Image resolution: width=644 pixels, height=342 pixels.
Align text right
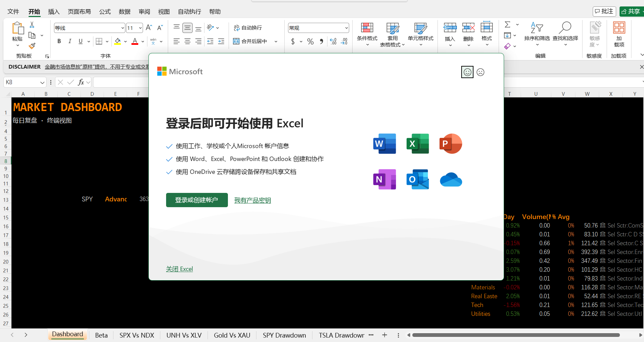tap(198, 41)
